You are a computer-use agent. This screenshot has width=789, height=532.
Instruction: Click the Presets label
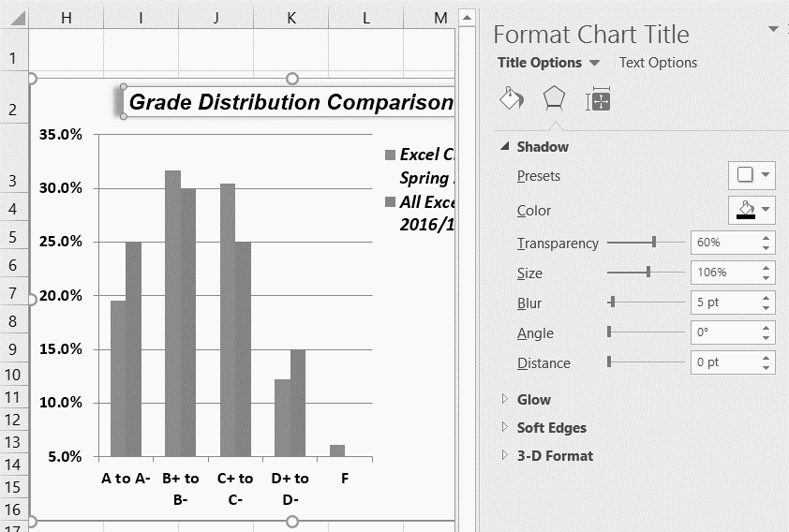coord(539,176)
